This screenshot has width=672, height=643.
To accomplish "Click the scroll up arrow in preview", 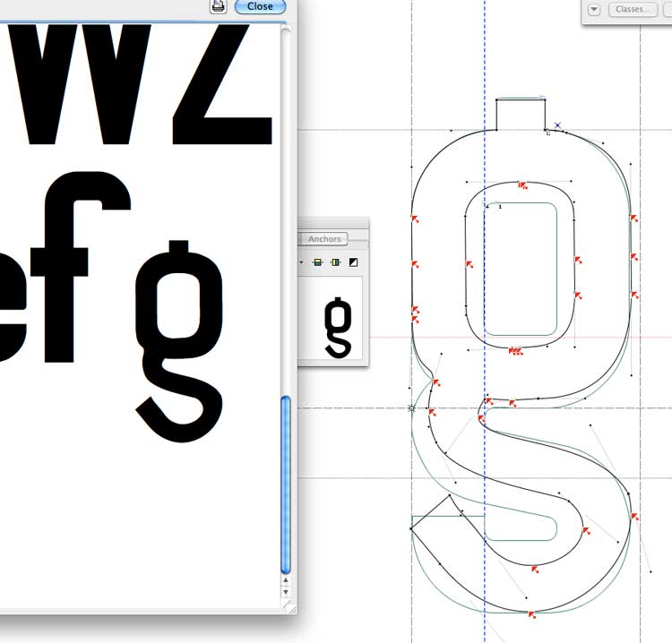I will click(x=286, y=581).
